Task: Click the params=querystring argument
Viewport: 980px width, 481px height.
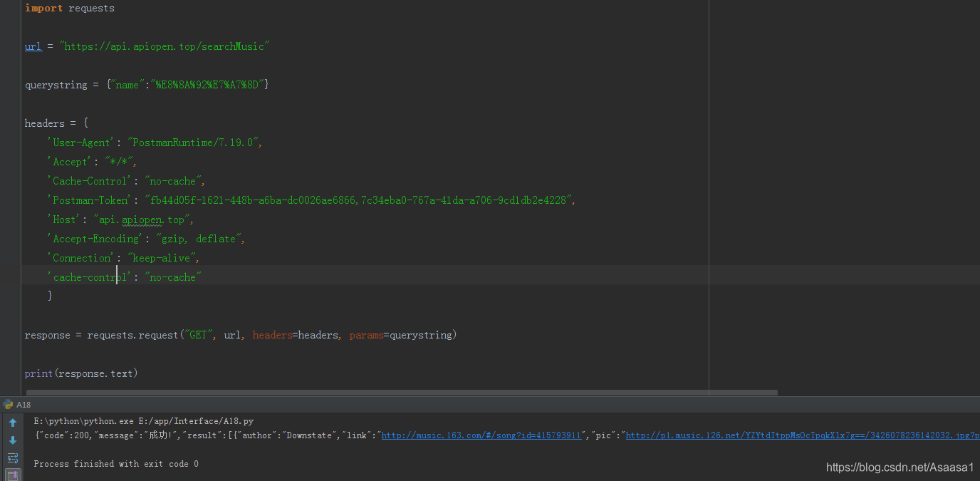Action: 400,335
